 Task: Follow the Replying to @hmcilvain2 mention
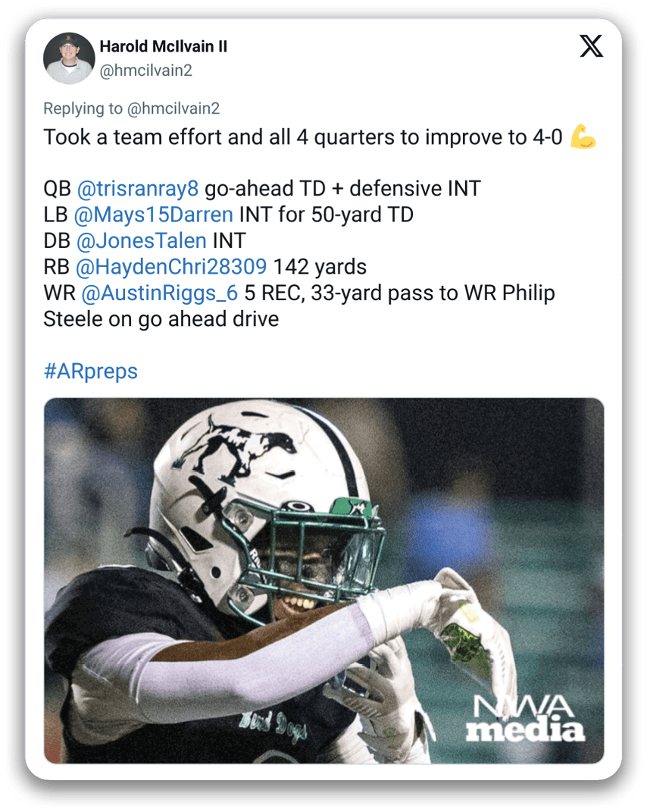click(173, 108)
